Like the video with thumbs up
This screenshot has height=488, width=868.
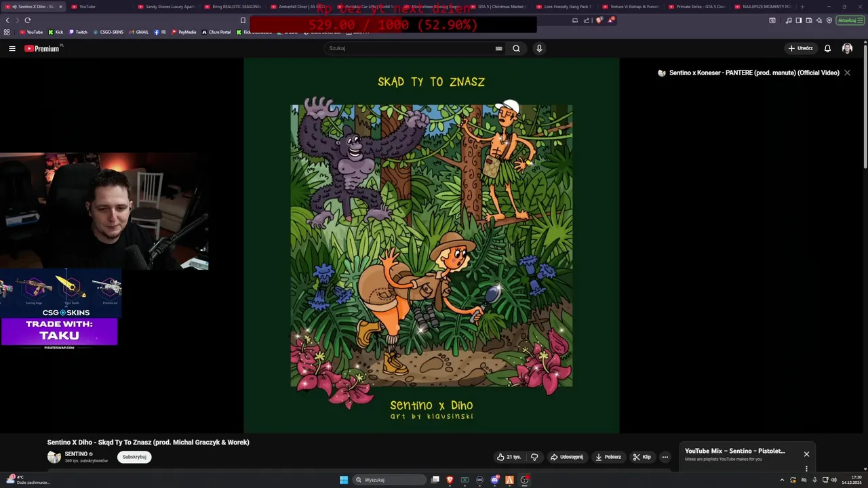[509, 457]
